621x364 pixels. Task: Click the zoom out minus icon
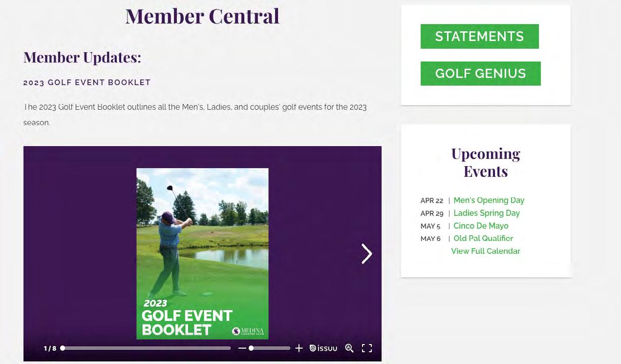coord(242,348)
